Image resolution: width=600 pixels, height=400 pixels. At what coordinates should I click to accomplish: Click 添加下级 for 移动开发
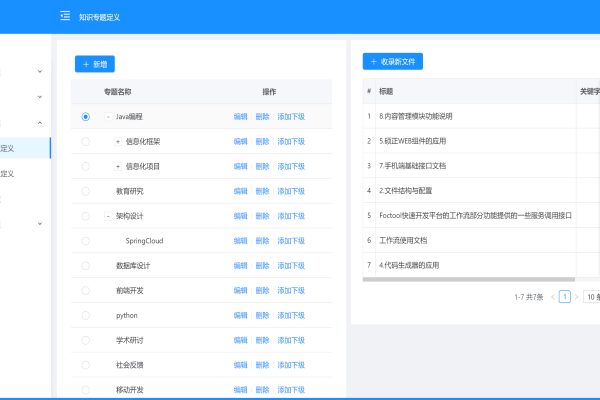pos(291,390)
